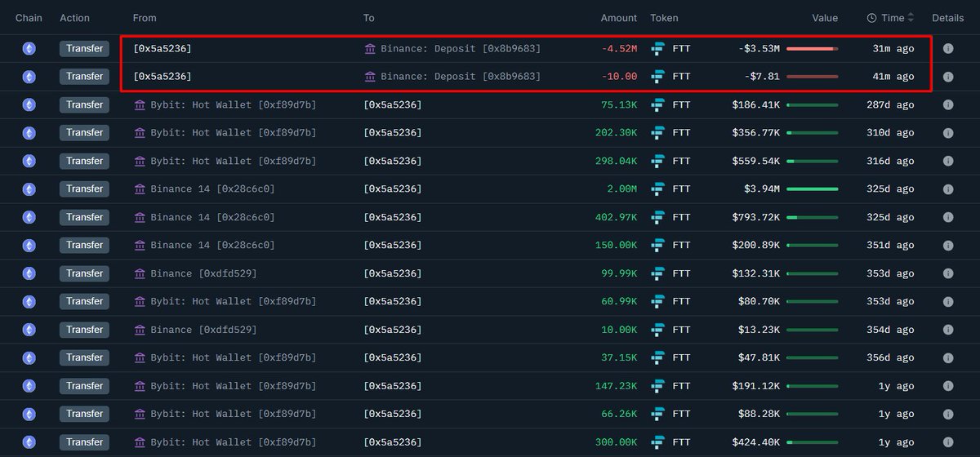
Task: Sort transfers using the Time sort arrows
Action: click(x=911, y=18)
